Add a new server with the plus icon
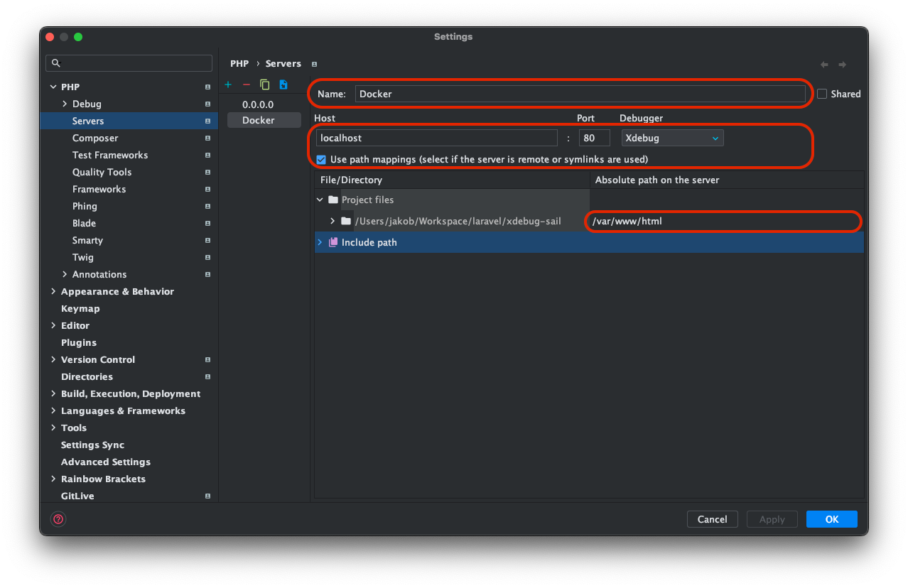The width and height of the screenshot is (908, 588). 227,84
